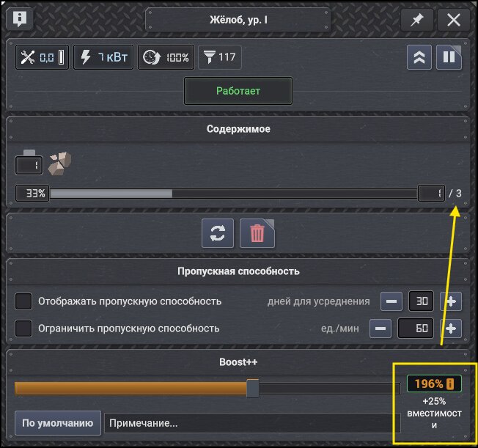Increase averaging days with plus button
Screen dimensions: 478x448
pos(451,301)
